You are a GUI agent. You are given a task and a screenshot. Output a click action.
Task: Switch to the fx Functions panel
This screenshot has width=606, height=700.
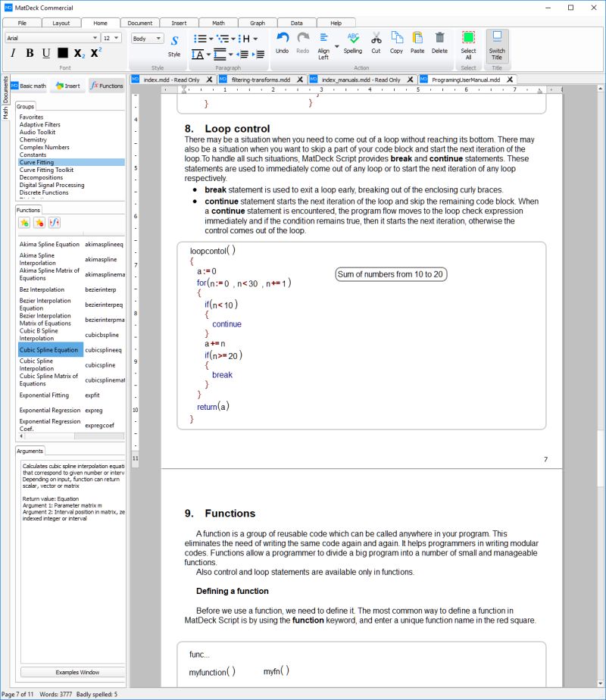point(106,86)
